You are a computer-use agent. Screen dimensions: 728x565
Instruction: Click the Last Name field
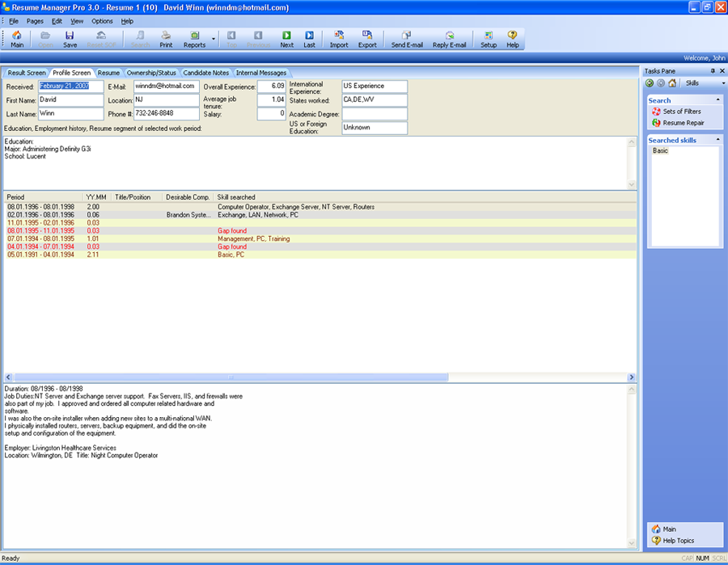[70, 114]
